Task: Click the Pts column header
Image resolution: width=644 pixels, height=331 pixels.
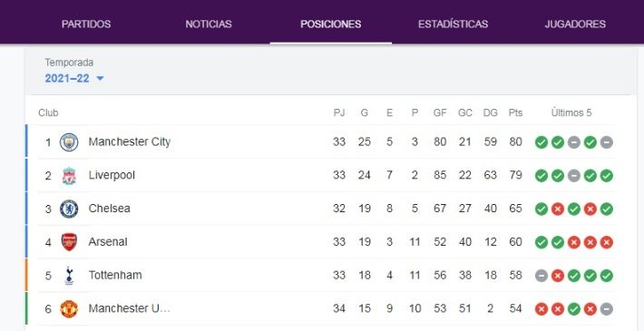Action: point(515,112)
